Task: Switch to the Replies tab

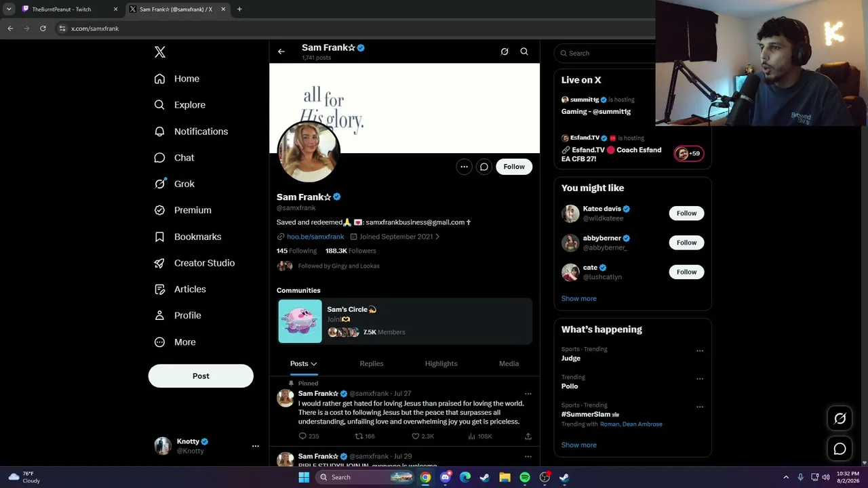Action: (372, 364)
